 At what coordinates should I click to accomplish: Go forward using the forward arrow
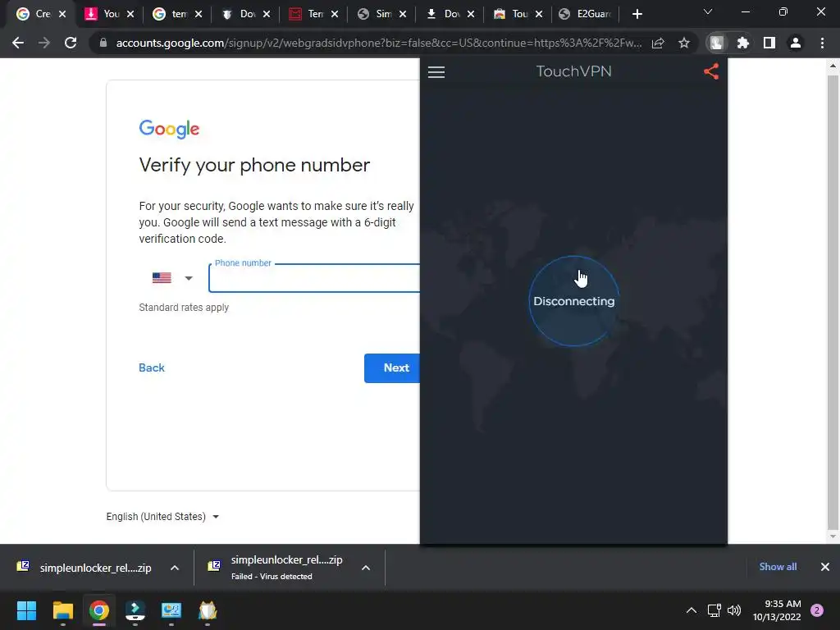(x=44, y=43)
